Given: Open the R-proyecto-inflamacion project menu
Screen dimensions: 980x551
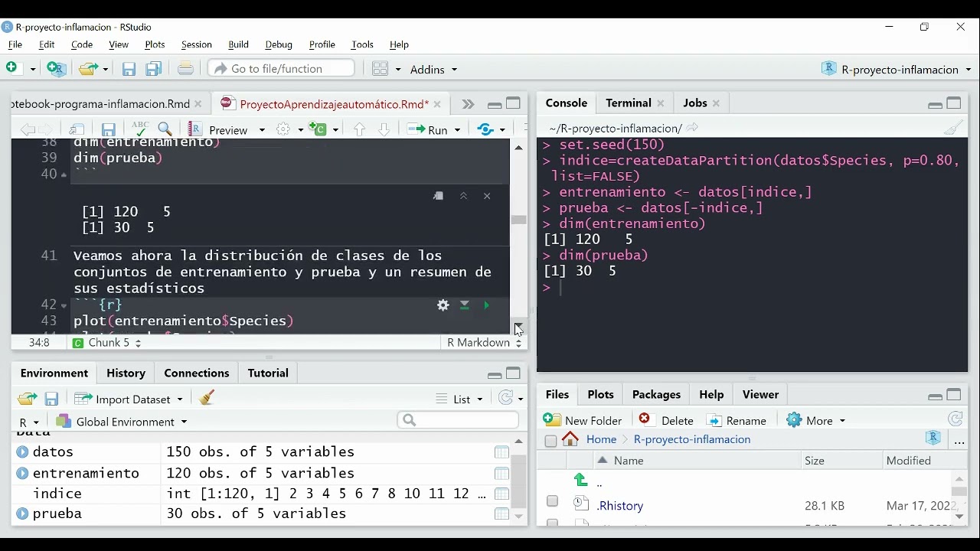Looking at the screenshot, I should [x=896, y=70].
